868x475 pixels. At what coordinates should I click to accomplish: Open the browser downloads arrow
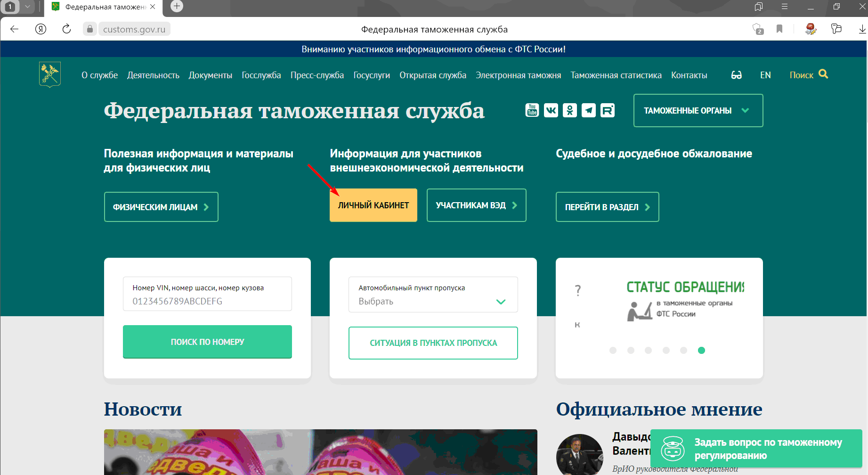[862, 29]
